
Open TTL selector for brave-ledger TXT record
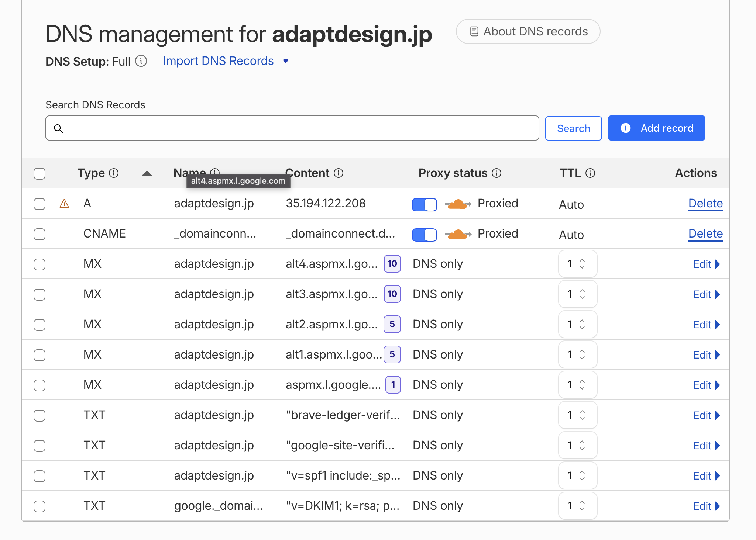click(578, 415)
